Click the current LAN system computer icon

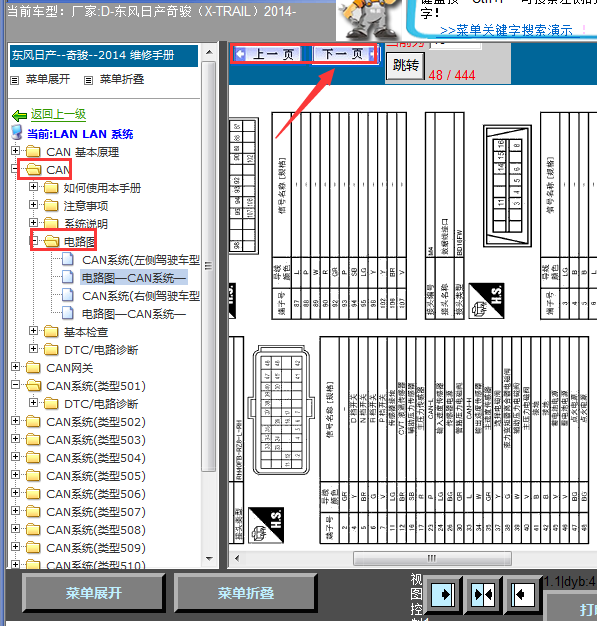[x=17, y=133]
